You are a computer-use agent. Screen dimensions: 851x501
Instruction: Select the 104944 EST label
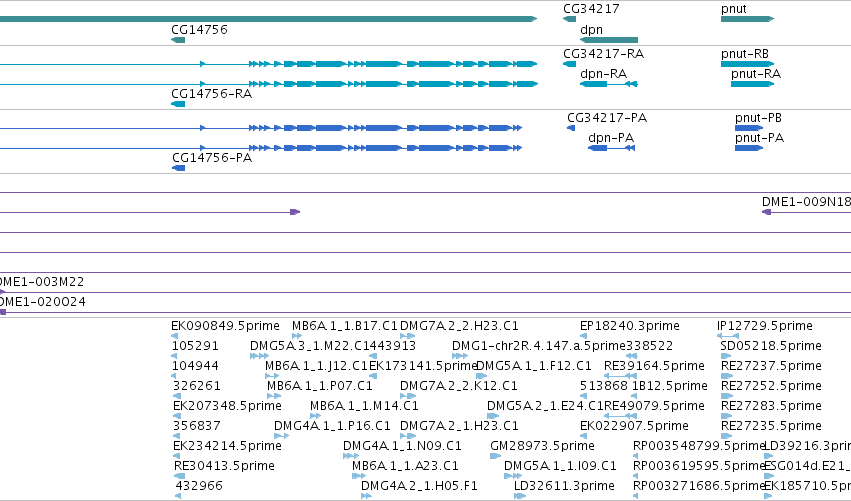(195, 366)
